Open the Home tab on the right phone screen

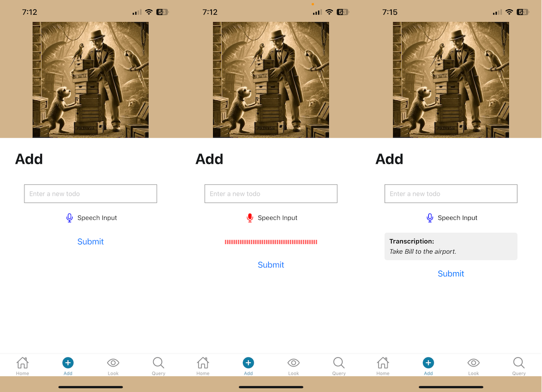point(383,366)
